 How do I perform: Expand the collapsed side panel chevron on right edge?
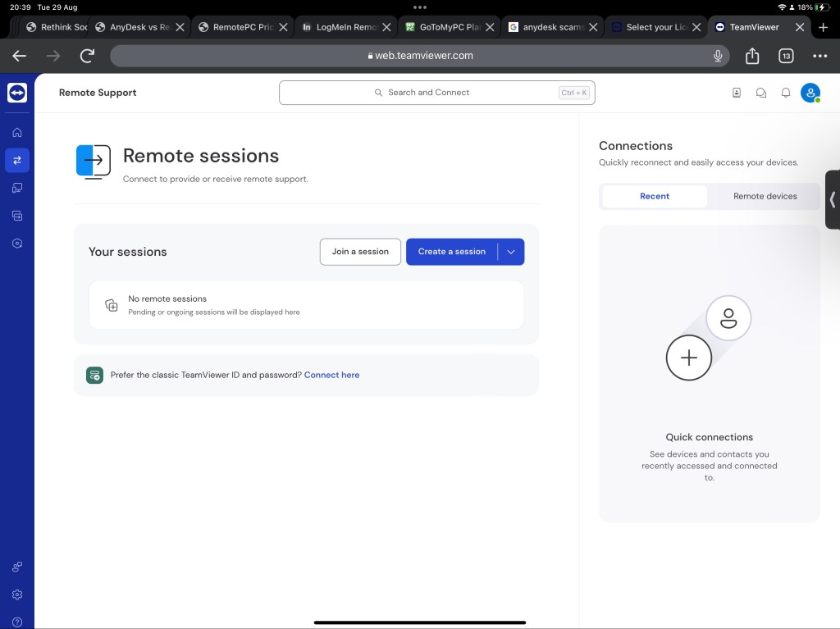click(x=833, y=200)
